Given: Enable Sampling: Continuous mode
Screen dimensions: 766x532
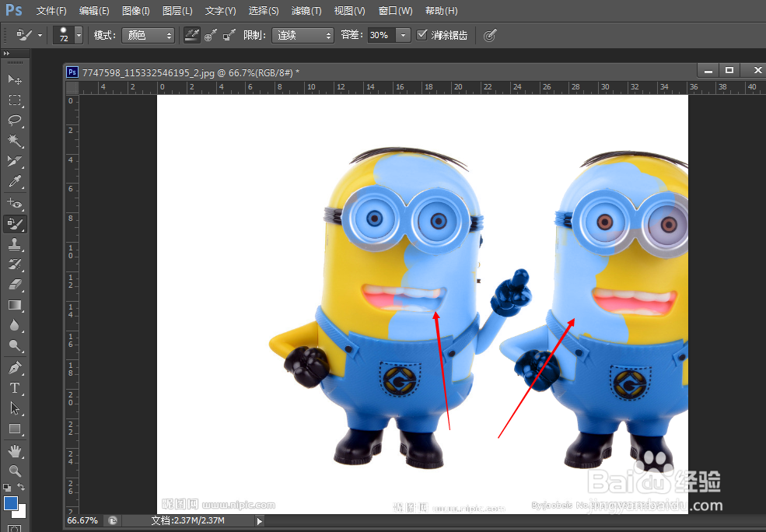Looking at the screenshot, I should tap(191, 35).
